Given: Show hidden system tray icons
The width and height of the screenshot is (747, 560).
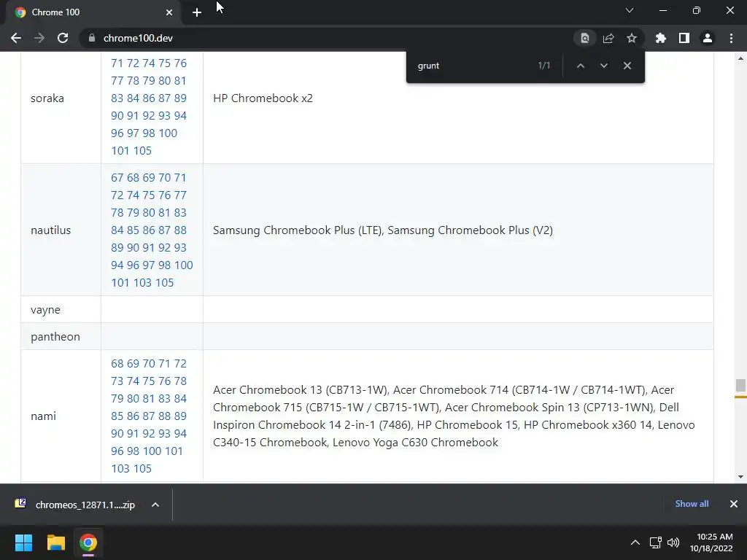Looking at the screenshot, I should [x=635, y=542].
